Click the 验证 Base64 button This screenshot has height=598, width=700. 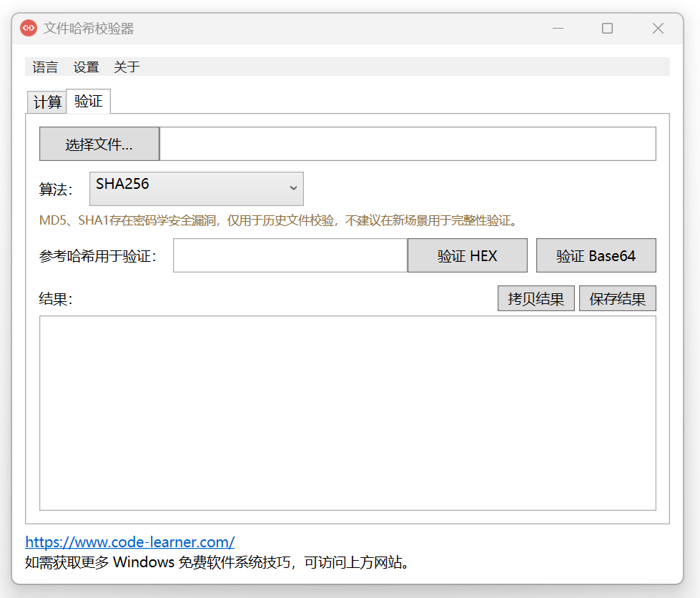[596, 255]
